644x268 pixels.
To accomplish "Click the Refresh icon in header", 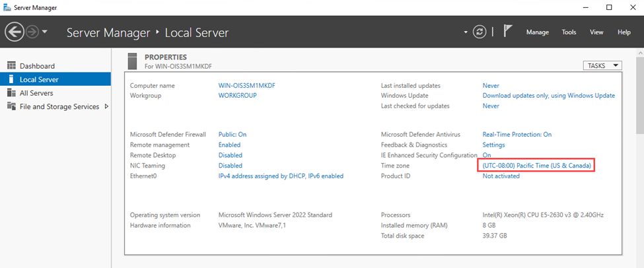I will (480, 32).
